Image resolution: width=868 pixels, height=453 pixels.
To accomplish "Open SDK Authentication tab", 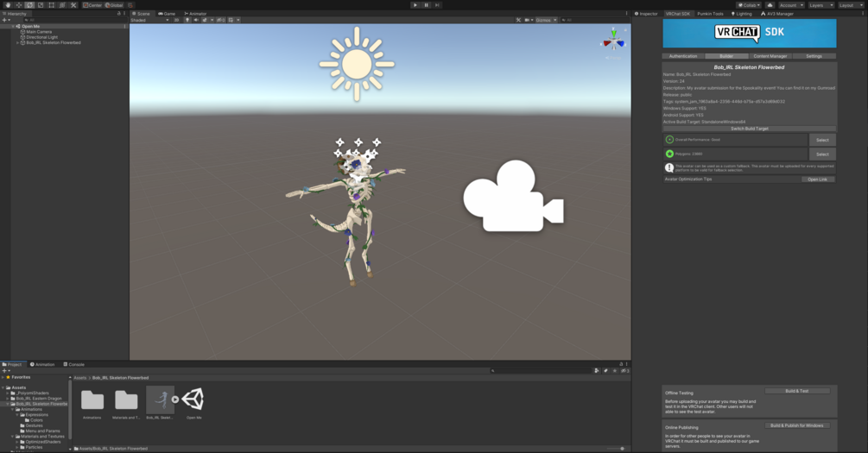I will [x=683, y=56].
